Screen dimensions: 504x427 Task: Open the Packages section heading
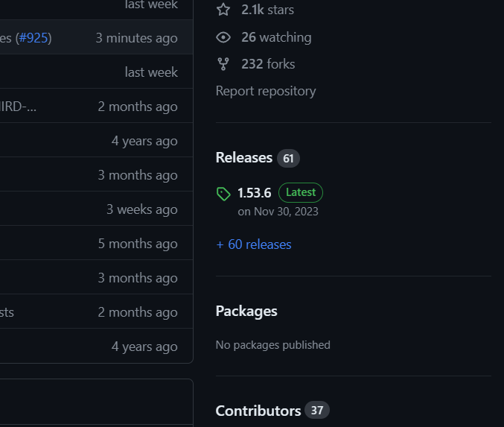[x=246, y=311]
